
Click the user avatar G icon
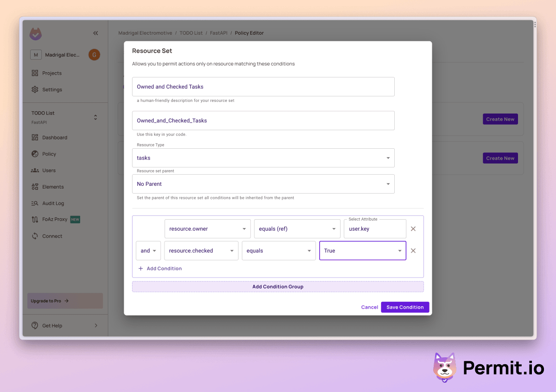pos(94,55)
